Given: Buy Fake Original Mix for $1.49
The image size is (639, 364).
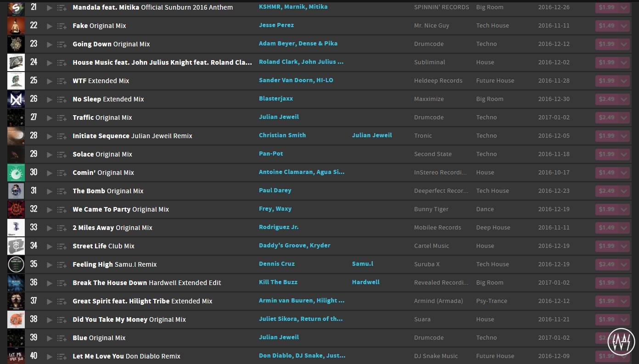Looking at the screenshot, I should tap(606, 26).
